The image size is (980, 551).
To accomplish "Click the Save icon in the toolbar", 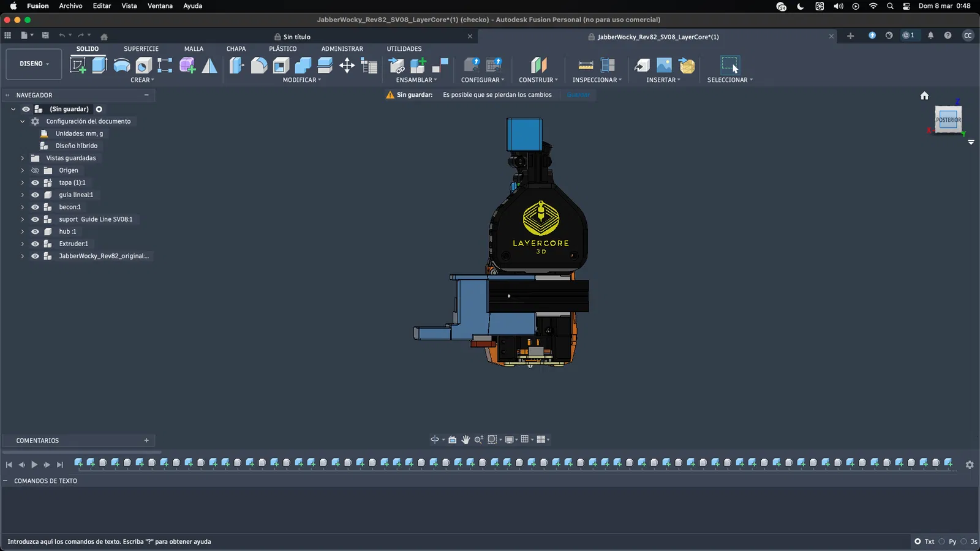I will pyautogui.click(x=45, y=36).
